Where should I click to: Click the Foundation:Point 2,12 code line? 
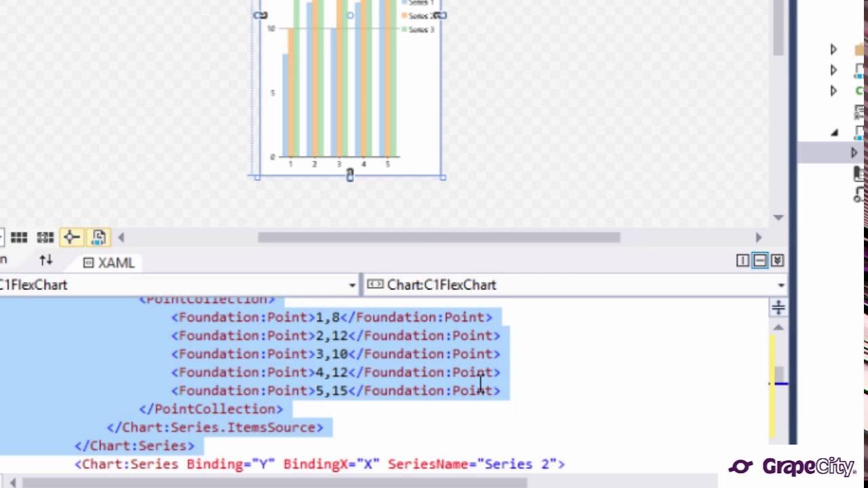click(x=336, y=335)
